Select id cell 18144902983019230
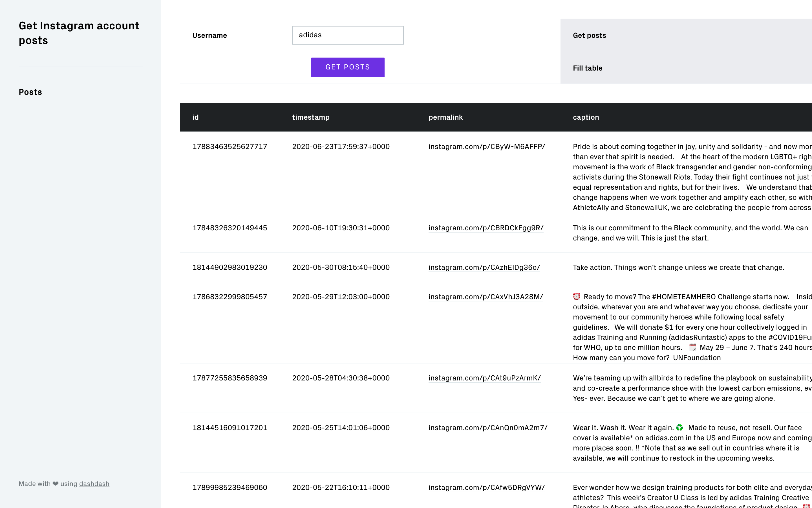The width and height of the screenshot is (812, 508). (230, 268)
